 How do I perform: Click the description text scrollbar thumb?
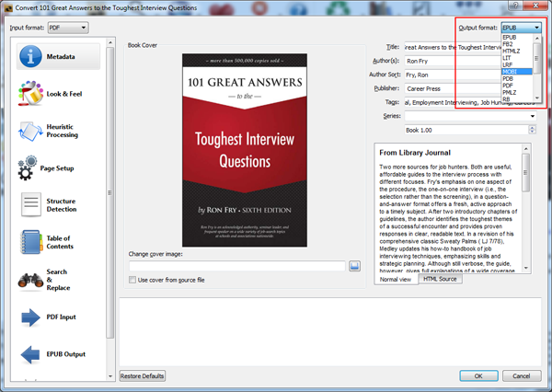click(x=526, y=173)
